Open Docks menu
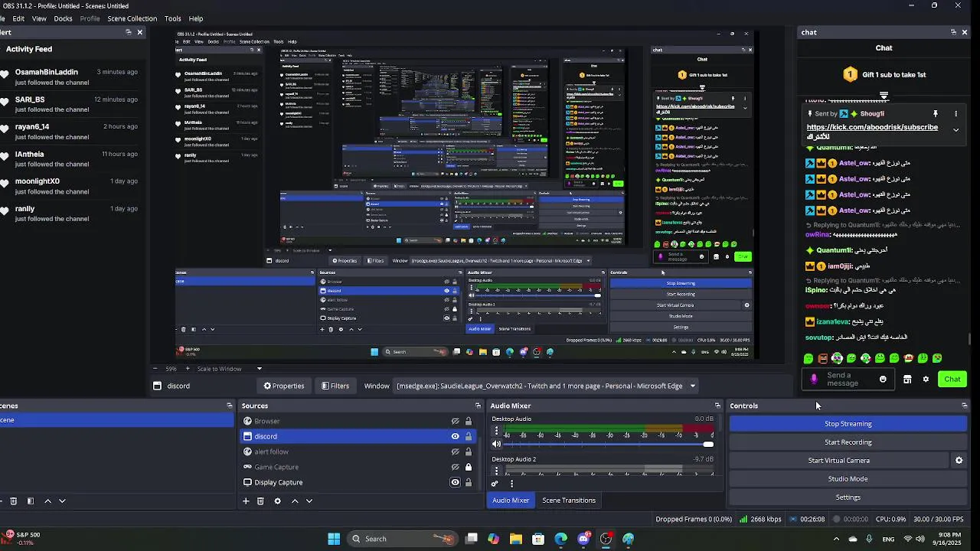980x551 pixels. (63, 18)
